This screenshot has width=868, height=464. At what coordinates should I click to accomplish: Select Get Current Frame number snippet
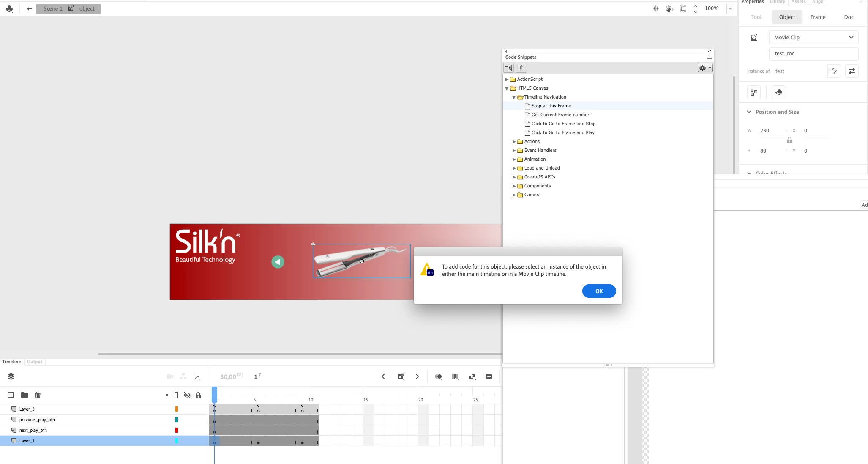[560, 115]
